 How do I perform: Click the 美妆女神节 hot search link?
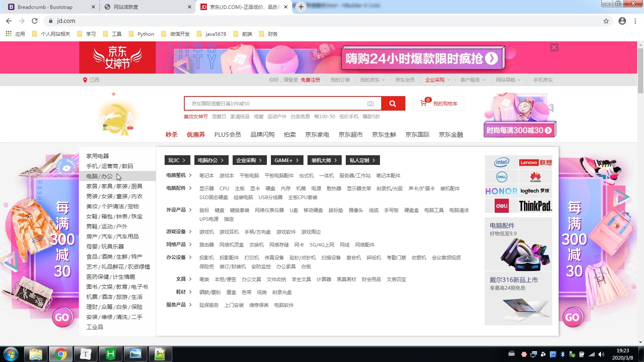point(196,117)
